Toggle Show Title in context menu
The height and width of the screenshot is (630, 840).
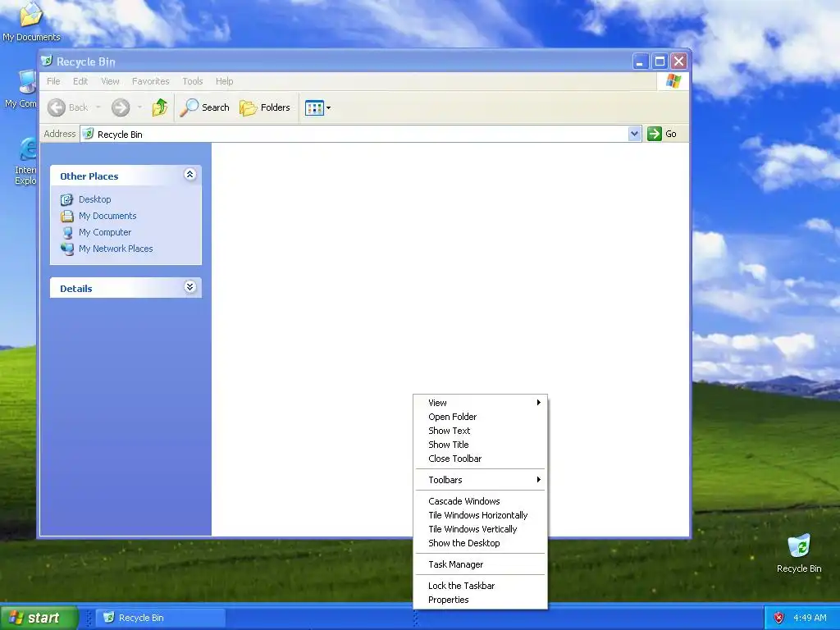(x=481, y=445)
